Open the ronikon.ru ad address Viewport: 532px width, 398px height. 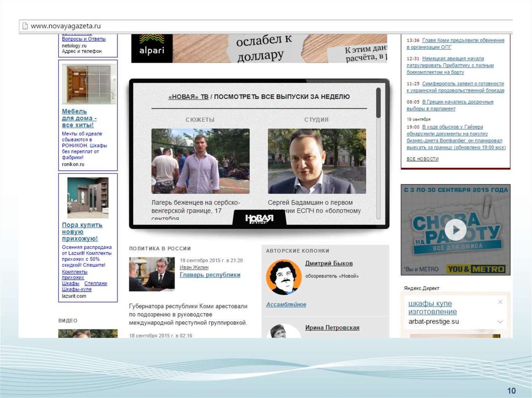point(73,164)
